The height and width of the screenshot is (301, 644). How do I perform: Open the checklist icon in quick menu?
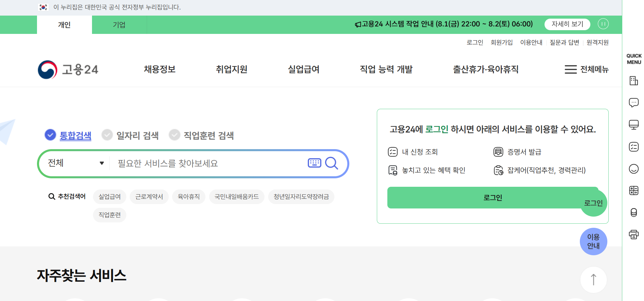coord(633,147)
